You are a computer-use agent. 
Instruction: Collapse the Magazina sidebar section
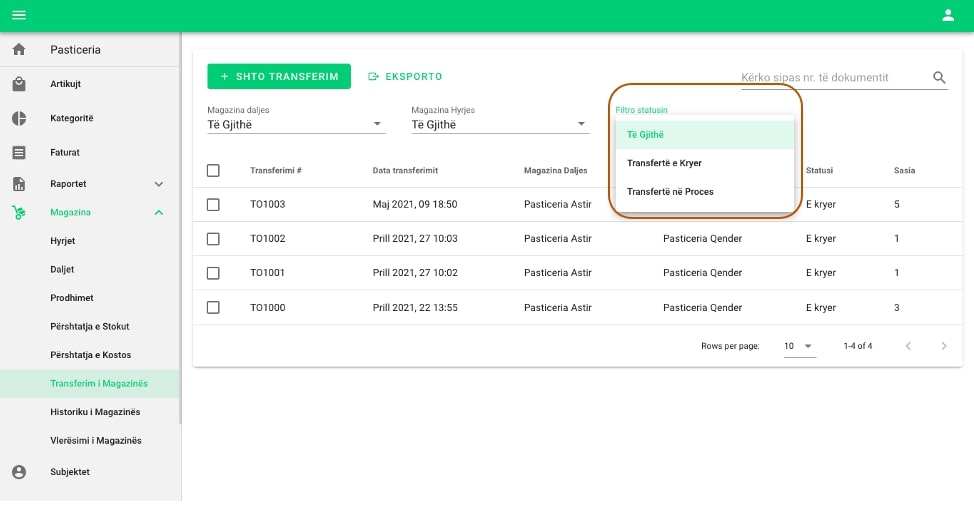click(158, 212)
